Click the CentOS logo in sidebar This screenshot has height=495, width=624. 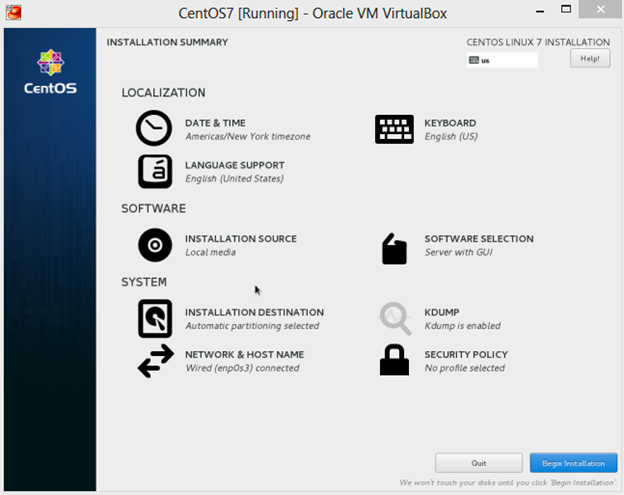tap(50, 72)
